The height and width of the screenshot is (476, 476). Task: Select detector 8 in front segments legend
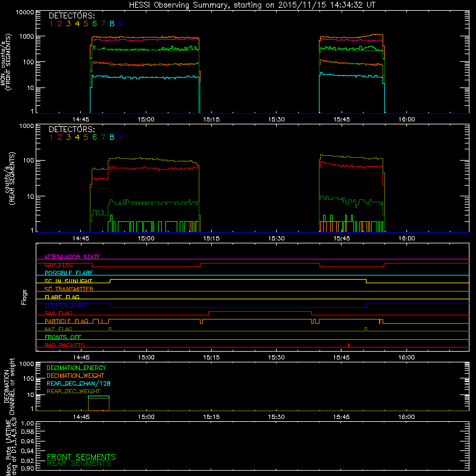[x=112, y=24]
